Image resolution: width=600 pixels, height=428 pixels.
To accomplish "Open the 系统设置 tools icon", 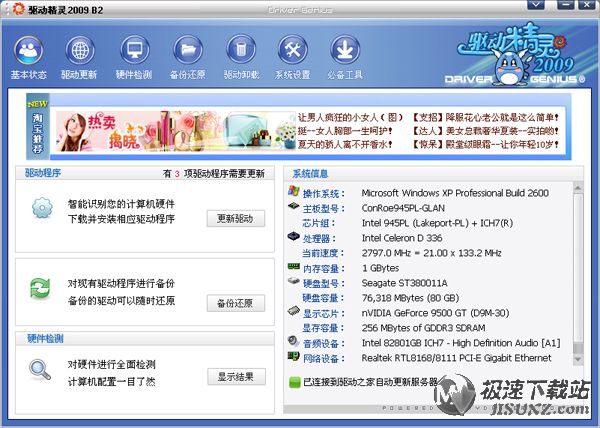I will tap(293, 50).
